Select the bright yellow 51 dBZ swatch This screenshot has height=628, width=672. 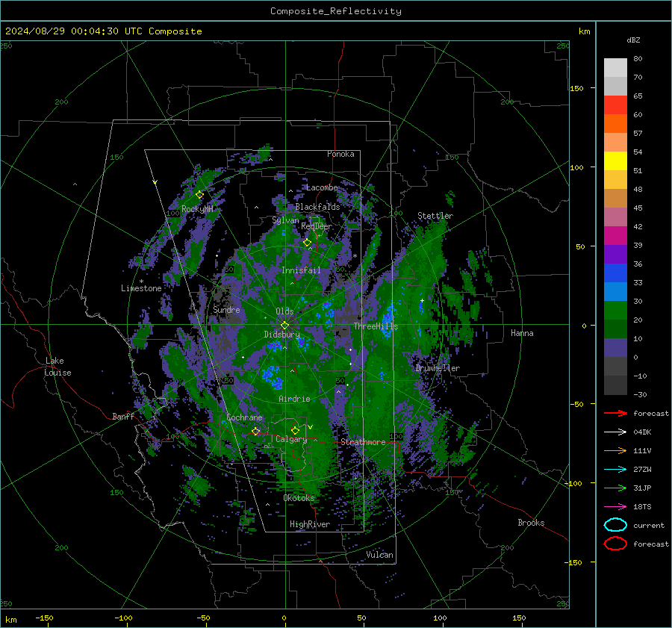[615, 161]
